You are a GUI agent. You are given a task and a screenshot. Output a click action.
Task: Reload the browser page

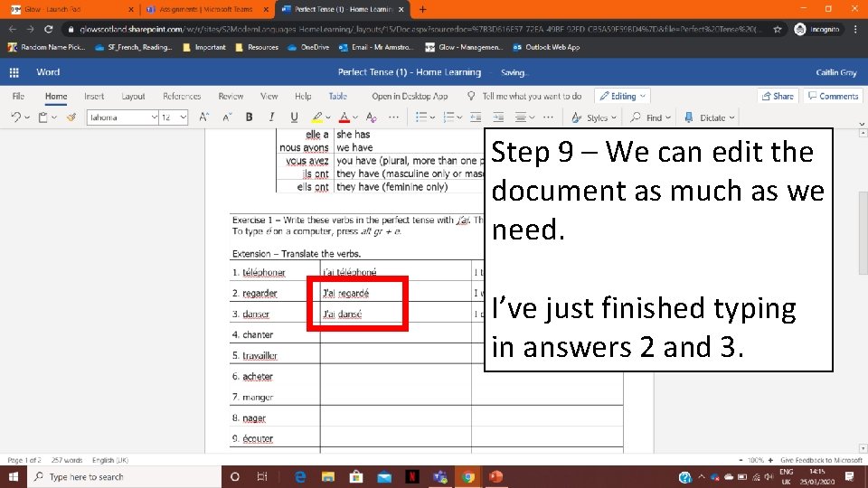click(x=49, y=29)
